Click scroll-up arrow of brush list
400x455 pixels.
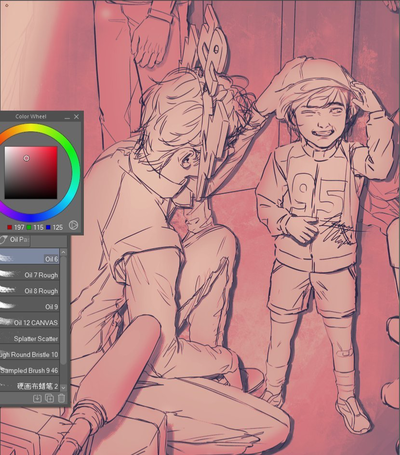[63, 252]
